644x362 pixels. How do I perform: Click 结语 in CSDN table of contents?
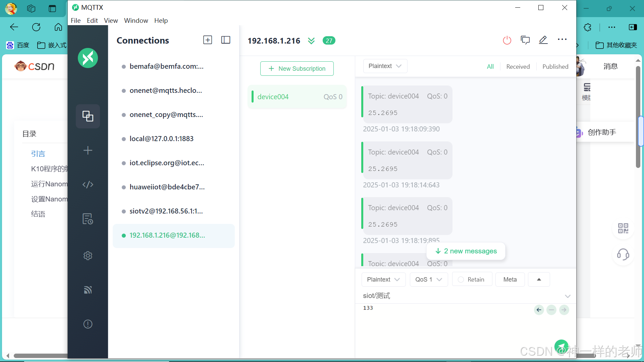38,214
